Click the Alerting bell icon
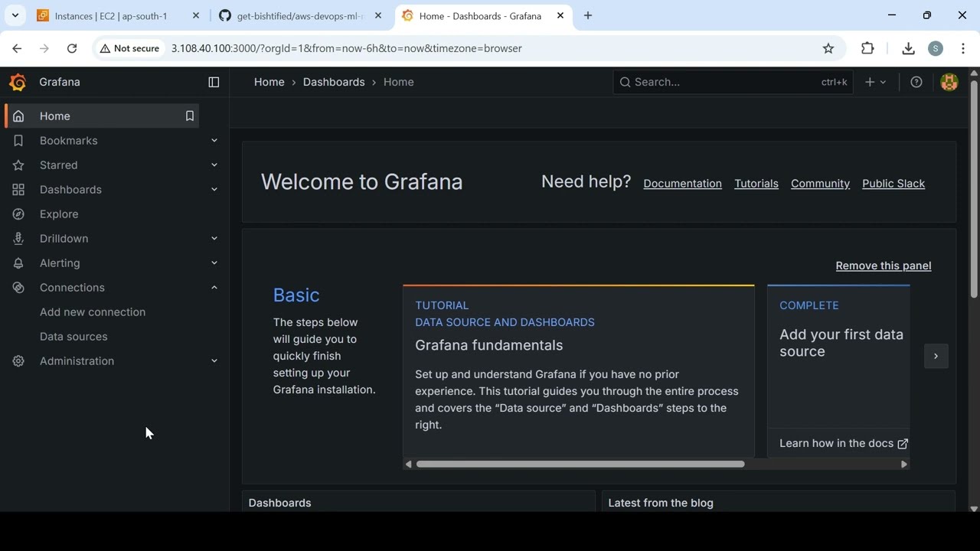 click(18, 263)
